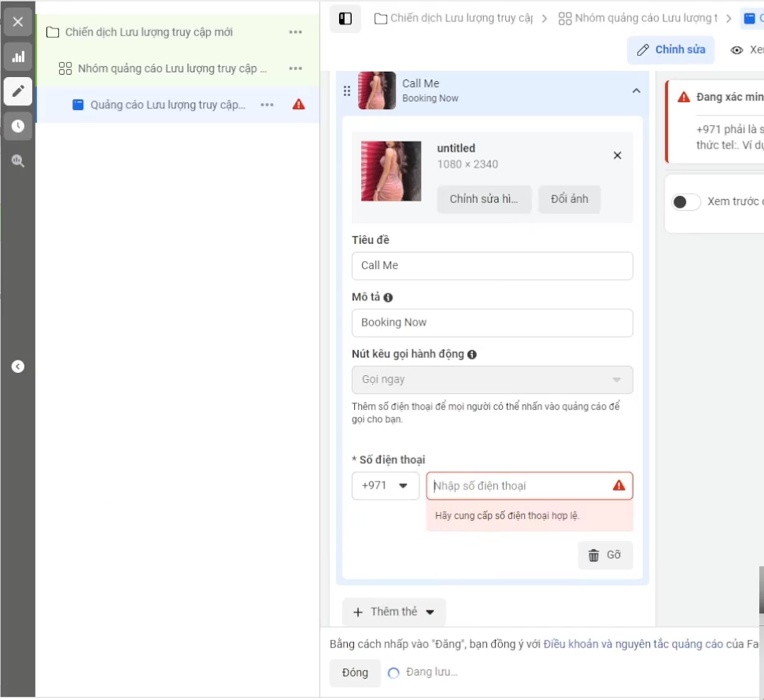
Task: Select the pencil edit sidebar icon
Action: (18, 91)
